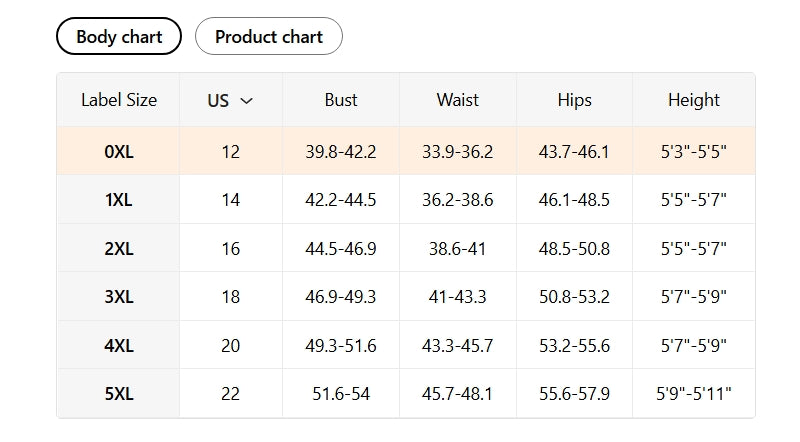Click the Label Size column header
Screen dimensions: 800x442
118,100
